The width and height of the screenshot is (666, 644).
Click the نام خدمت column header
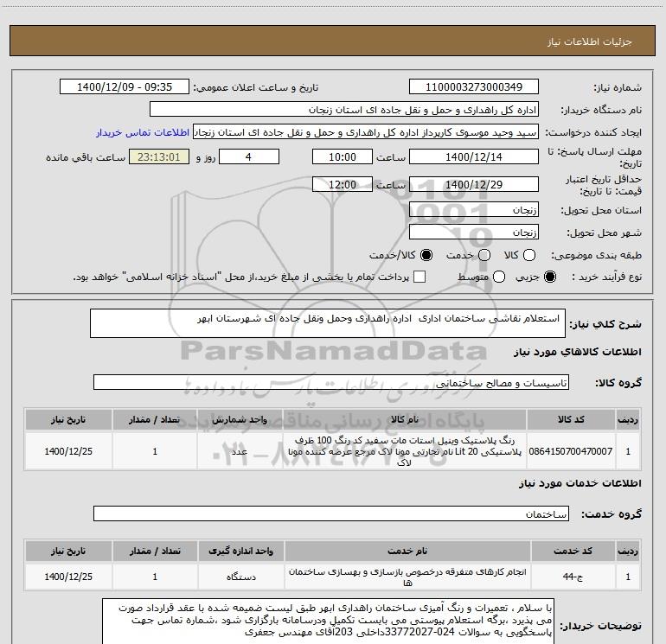click(x=407, y=551)
